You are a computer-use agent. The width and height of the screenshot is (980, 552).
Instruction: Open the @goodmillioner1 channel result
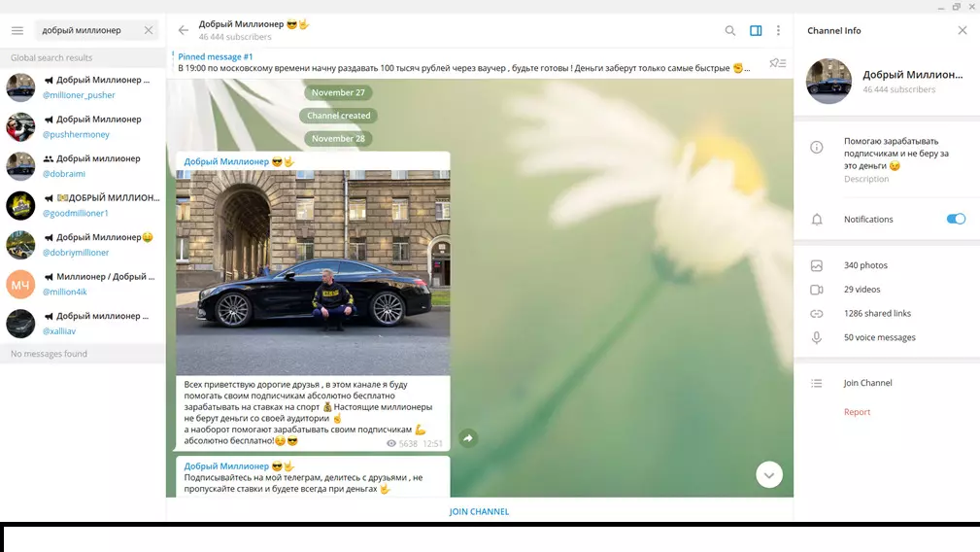(83, 206)
